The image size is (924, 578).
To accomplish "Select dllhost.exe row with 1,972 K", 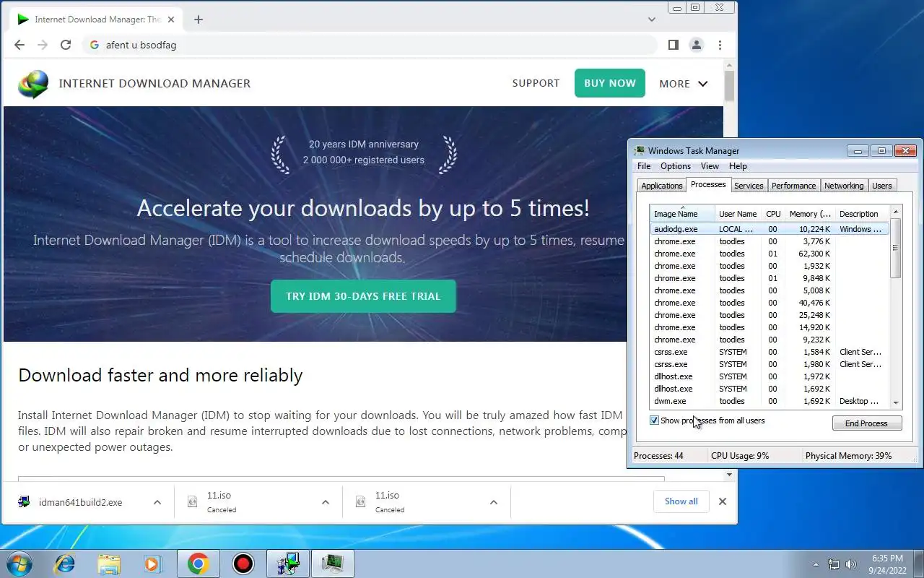I will [770, 376].
